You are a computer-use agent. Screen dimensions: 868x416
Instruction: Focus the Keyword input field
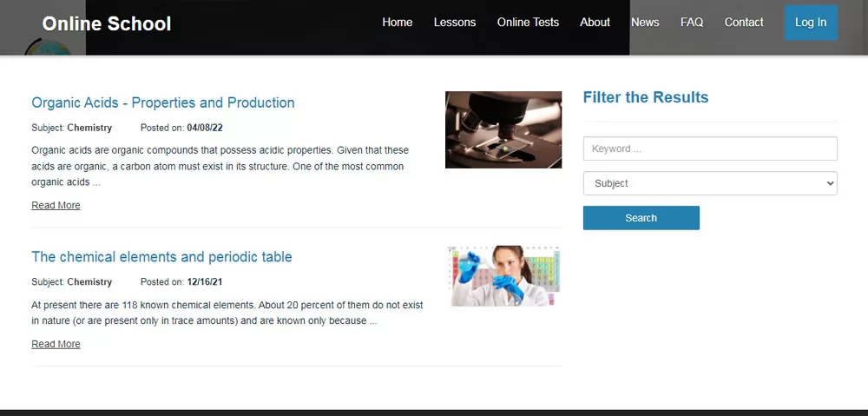710,149
